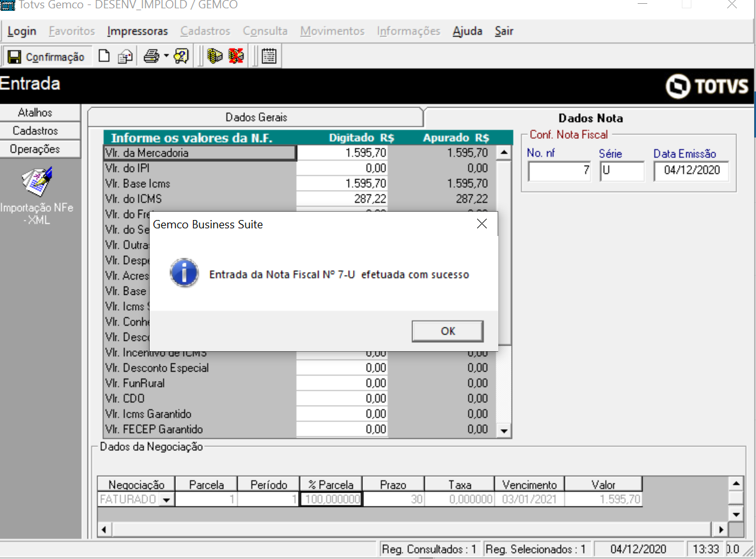
Task: Close the Gemco Business Suite dialog
Action: point(482,224)
